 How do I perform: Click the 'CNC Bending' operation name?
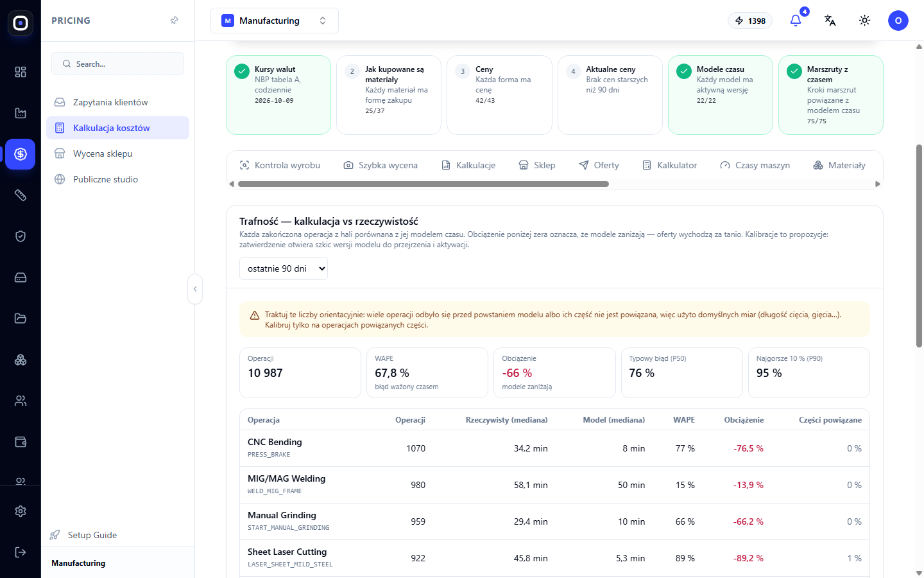tap(275, 442)
